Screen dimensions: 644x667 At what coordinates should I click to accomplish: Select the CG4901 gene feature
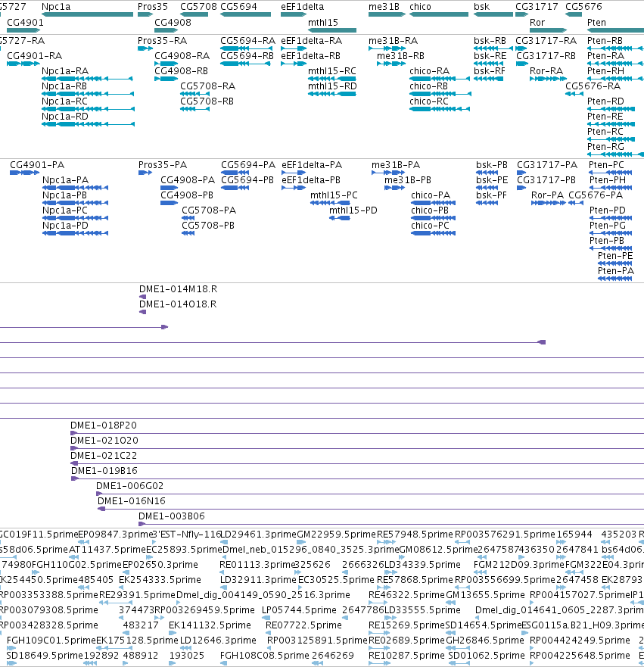tap(23, 30)
